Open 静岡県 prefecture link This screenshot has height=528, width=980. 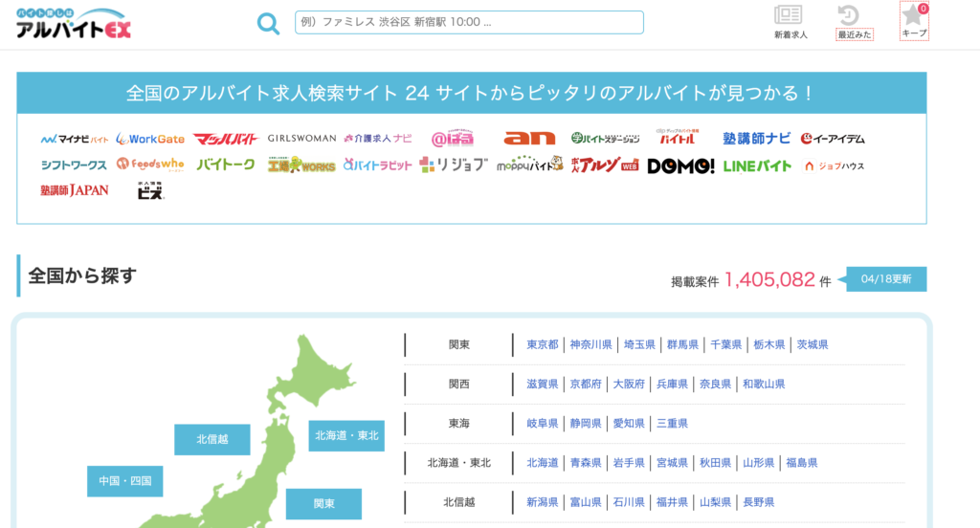coord(586,424)
